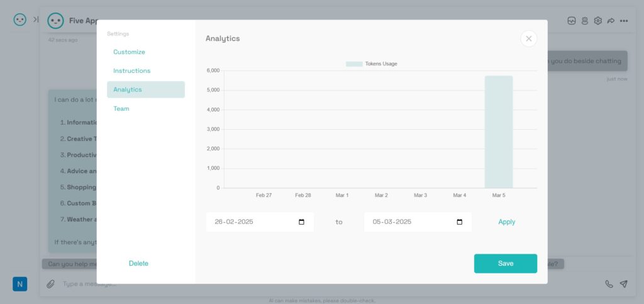Click the send message paper plane icon
The width and height of the screenshot is (644, 304).
pos(623,284)
